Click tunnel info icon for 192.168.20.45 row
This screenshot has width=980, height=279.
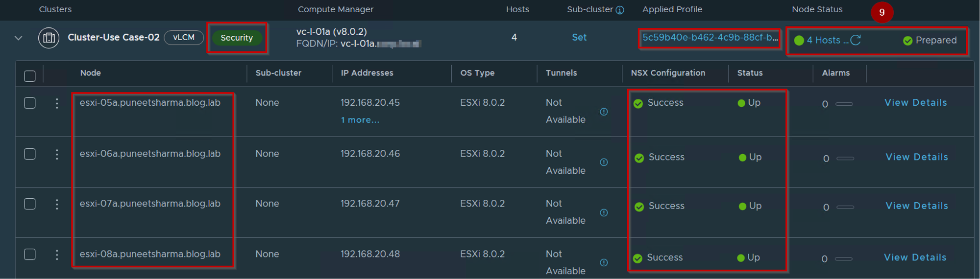pos(604,112)
